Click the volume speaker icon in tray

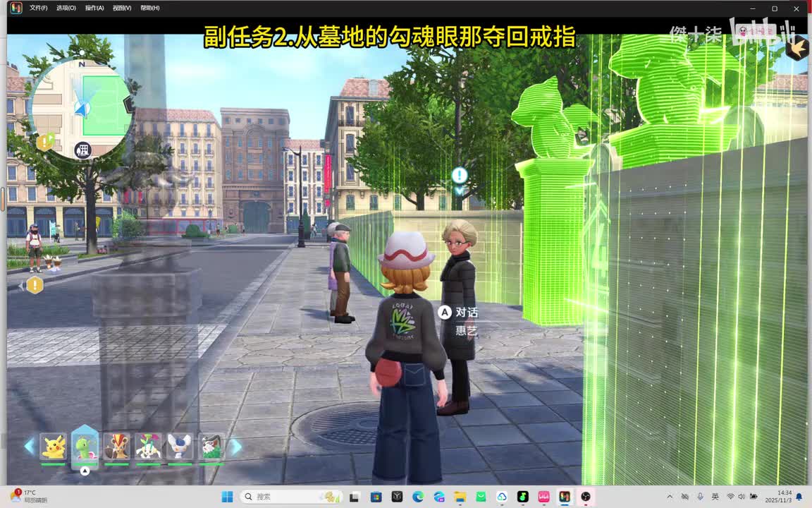pos(742,497)
